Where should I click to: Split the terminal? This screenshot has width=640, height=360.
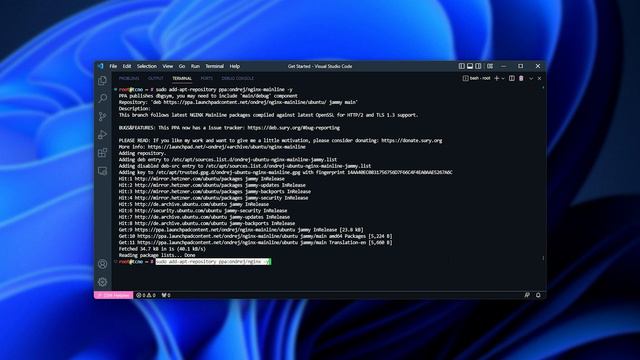512,78
